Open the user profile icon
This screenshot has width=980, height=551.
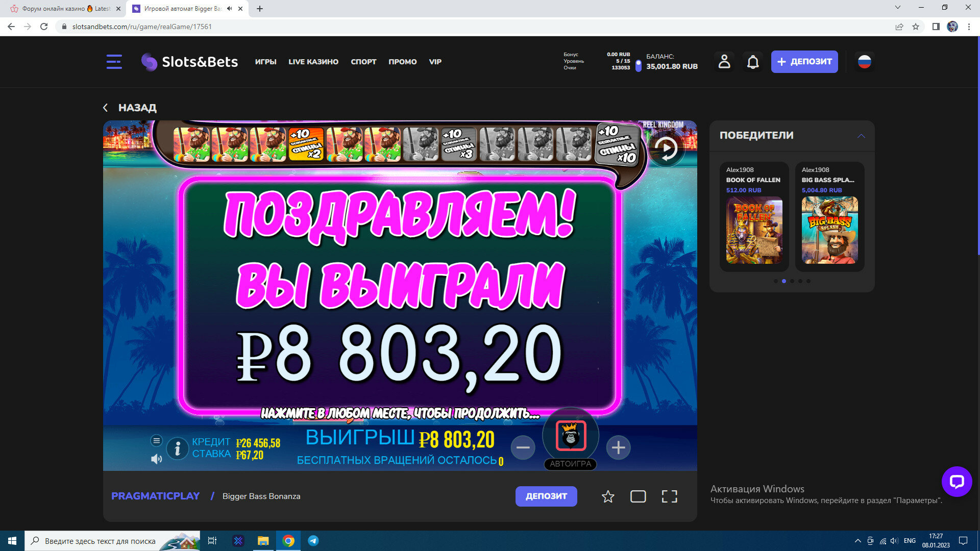(x=724, y=62)
